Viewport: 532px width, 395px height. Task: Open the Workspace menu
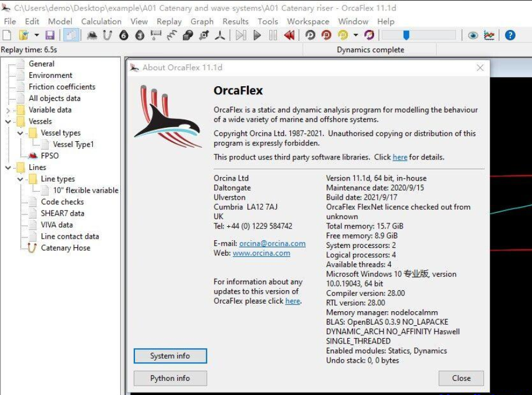(x=308, y=21)
